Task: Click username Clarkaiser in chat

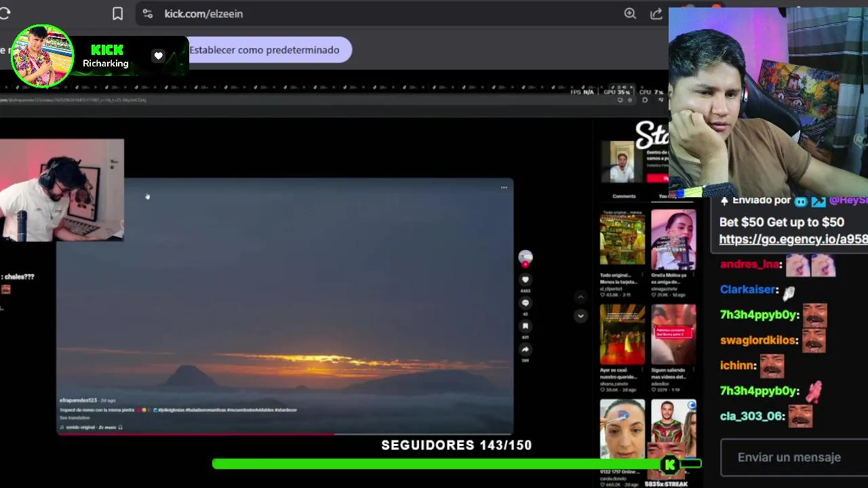Action: click(748, 289)
